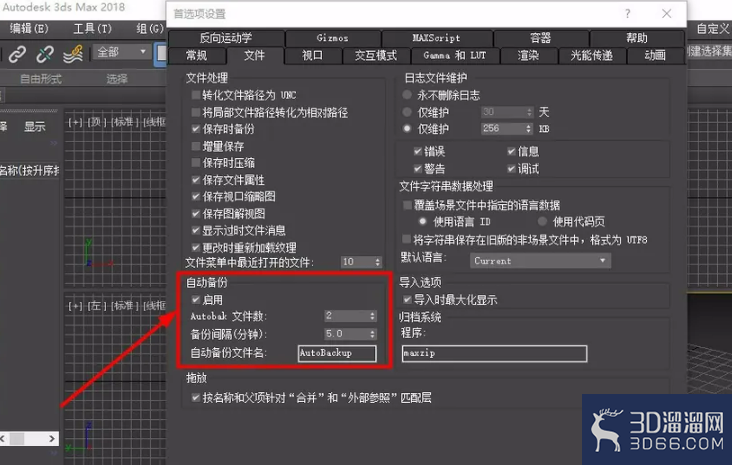Switch to the 动画 tab
This screenshot has height=465, width=732.
point(655,56)
